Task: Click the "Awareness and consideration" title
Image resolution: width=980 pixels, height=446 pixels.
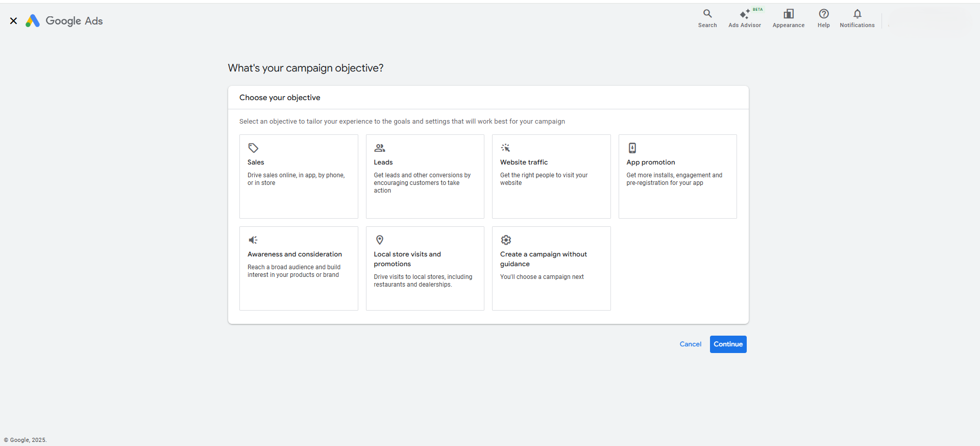Action: tap(295, 254)
